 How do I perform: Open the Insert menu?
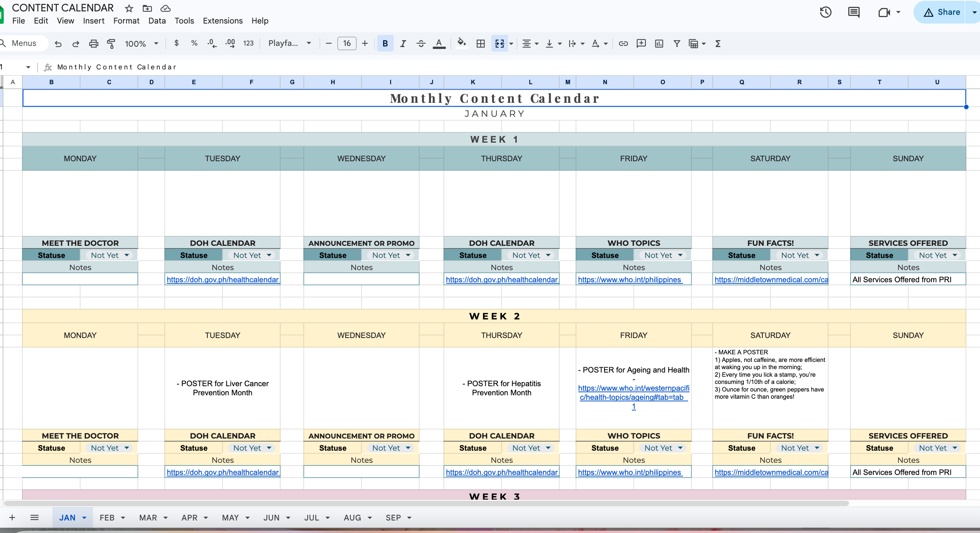[x=93, y=21]
